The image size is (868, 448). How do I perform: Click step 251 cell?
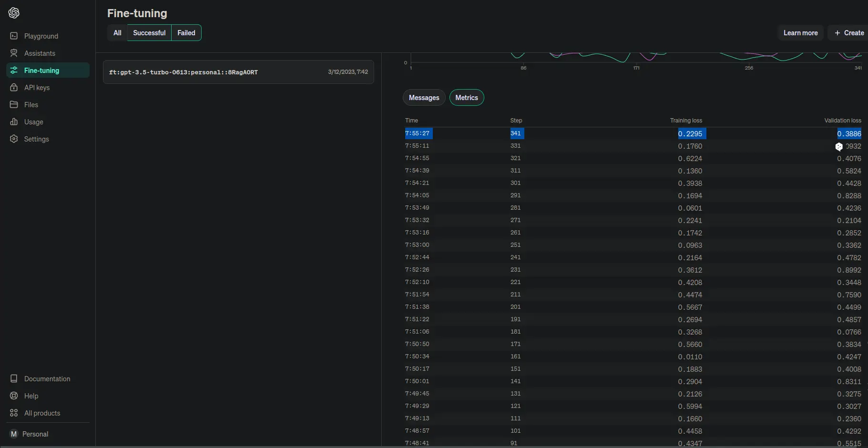(x=515, y=245)
